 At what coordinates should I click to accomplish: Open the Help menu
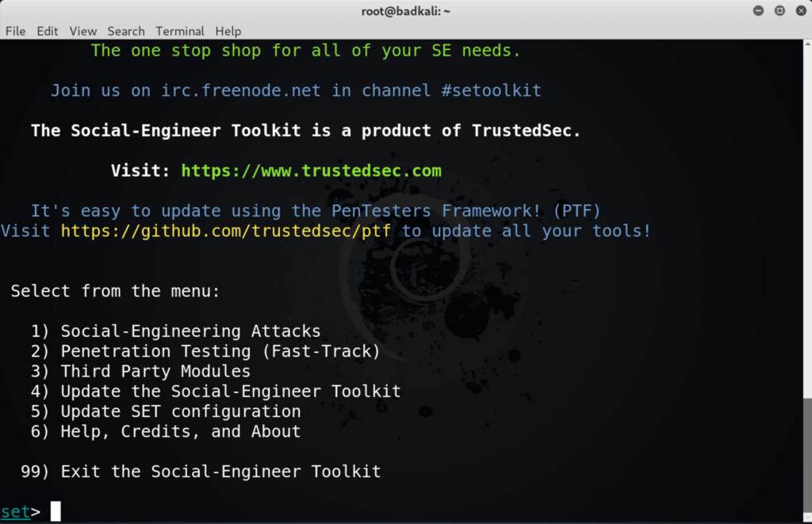[228, 31]
